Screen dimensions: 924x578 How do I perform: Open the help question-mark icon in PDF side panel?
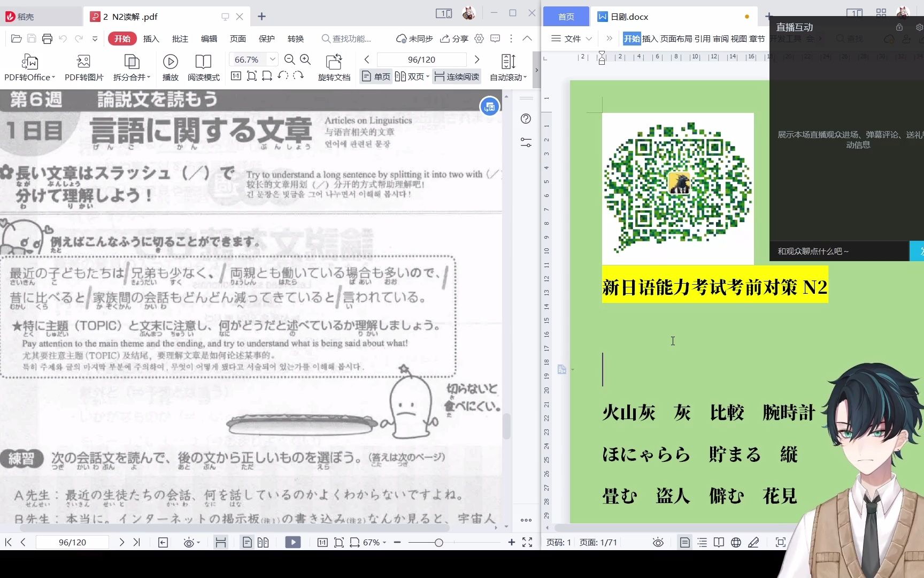point(526,118)
